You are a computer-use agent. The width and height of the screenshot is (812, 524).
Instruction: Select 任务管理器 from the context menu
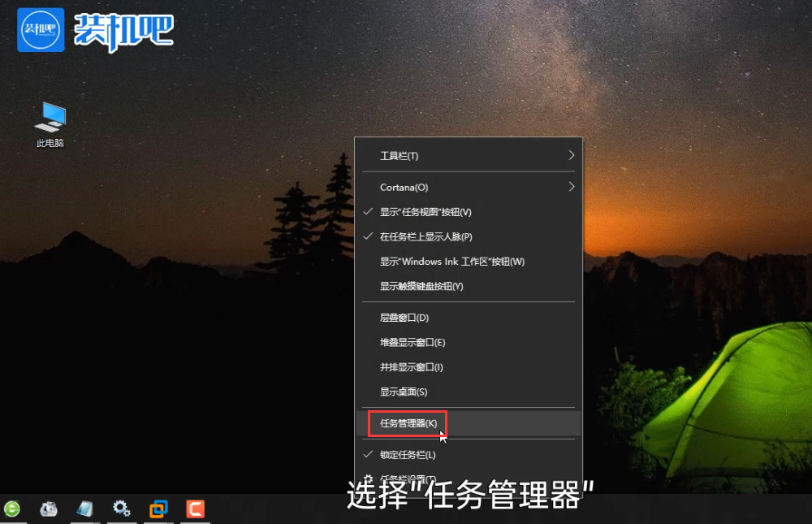(408, 423)
